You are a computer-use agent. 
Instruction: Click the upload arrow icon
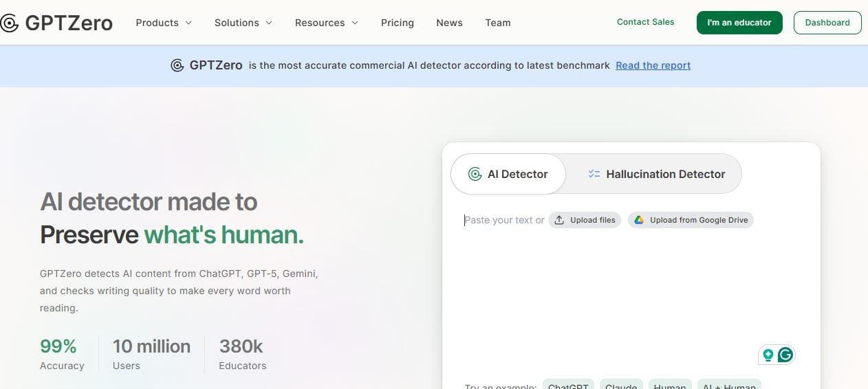(559, 220)
